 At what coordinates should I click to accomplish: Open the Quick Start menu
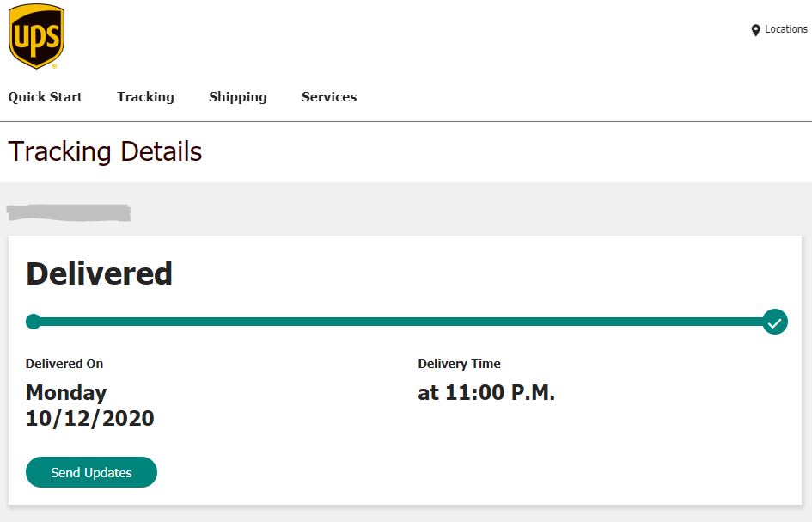pyautogui.click(x=46, y=97)
